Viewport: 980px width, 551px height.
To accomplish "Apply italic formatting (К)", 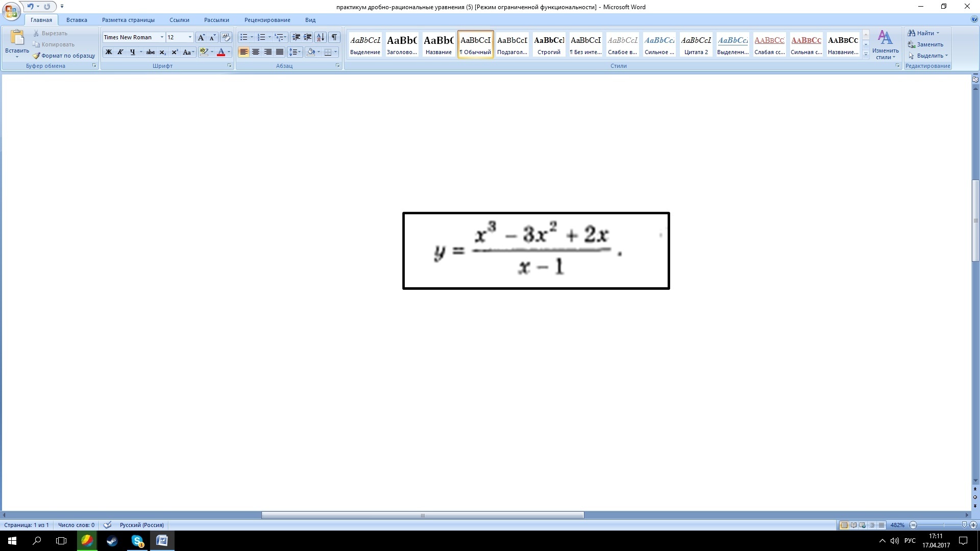I will (x=120, y=52).
